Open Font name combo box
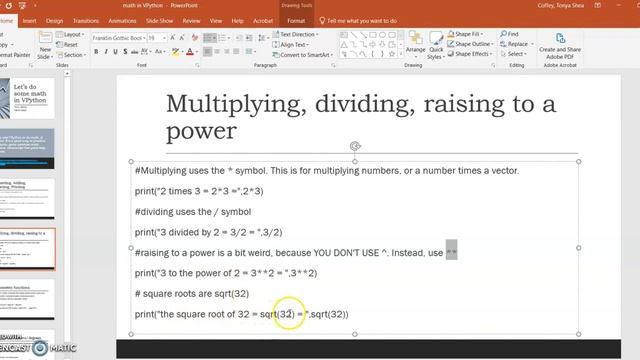Screen dimensions: 640x360 coord(119,38)
